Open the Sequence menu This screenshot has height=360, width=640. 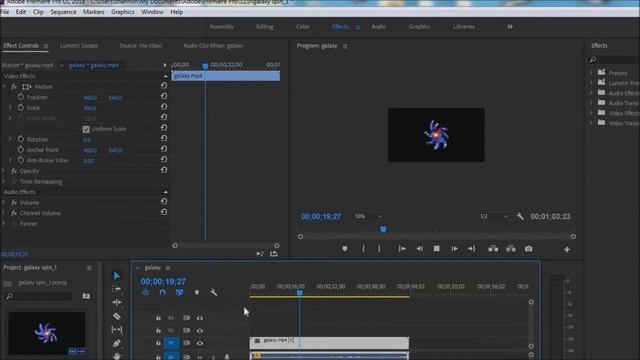tap(63, 12)
